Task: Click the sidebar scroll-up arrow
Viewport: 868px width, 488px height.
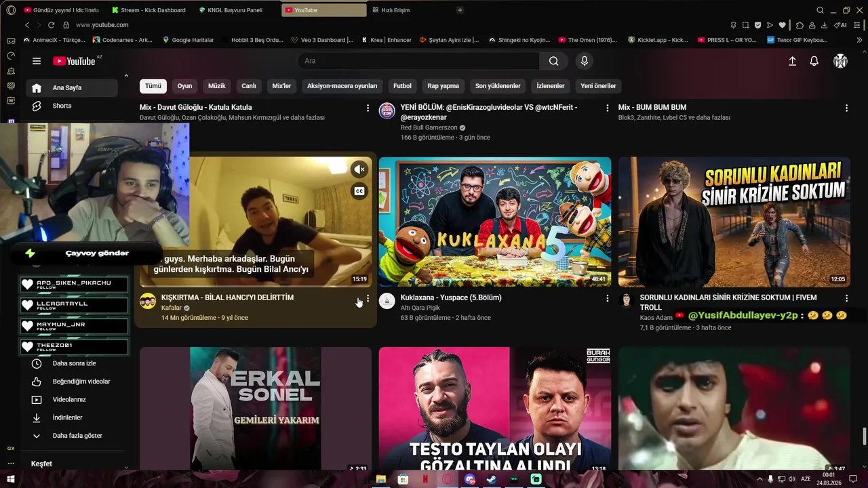Action: pyautogui.click(x=126, y=75)
